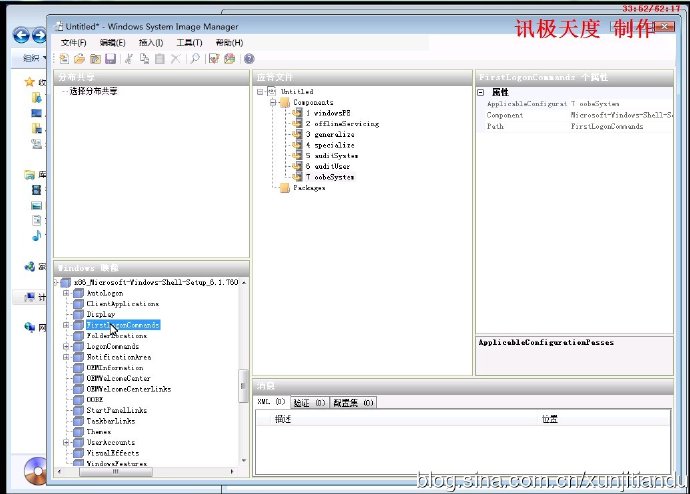Open help with the question mark icon
The image size is (690, 494).
point(249,59)
